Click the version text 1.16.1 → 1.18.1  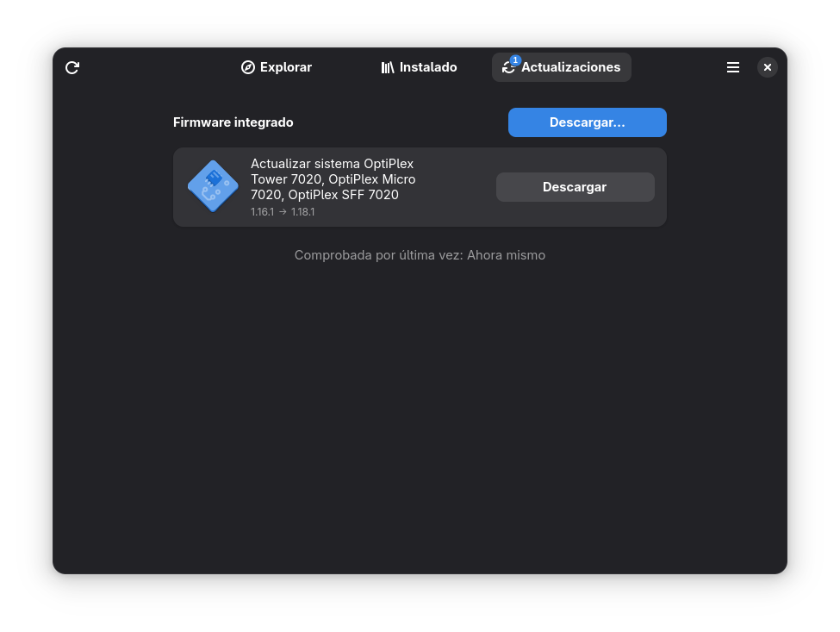pyautogui.click(x=283, y=212)
